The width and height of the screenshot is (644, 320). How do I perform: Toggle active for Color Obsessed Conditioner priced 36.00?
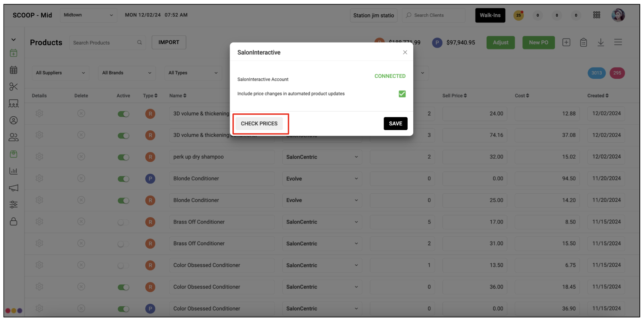[x=123, y=287]
